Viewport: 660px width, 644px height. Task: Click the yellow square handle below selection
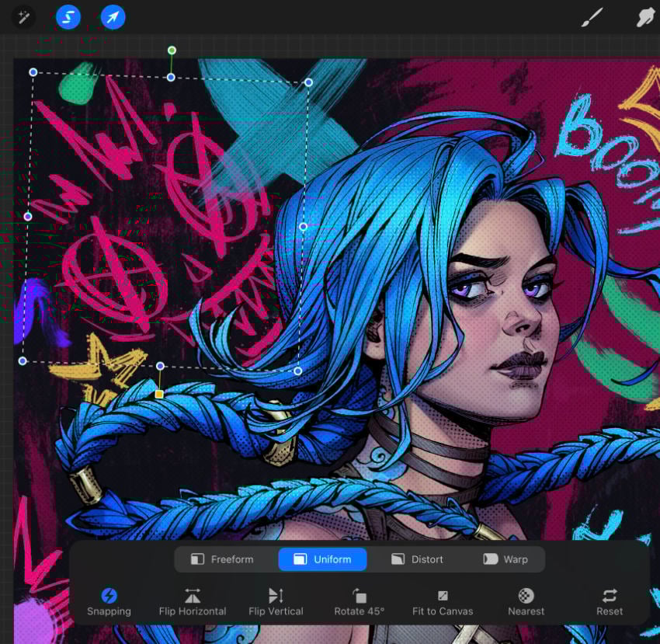point(159,394)
